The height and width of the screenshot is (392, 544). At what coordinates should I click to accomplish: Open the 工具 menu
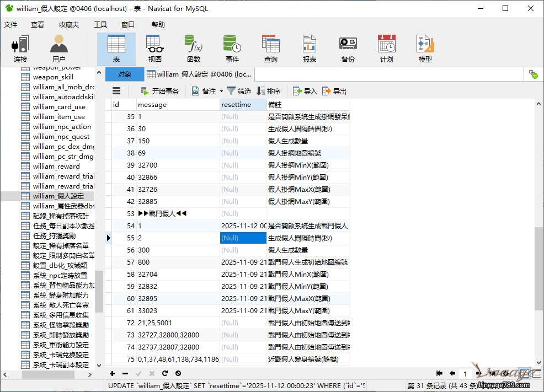tap(100, 25)
